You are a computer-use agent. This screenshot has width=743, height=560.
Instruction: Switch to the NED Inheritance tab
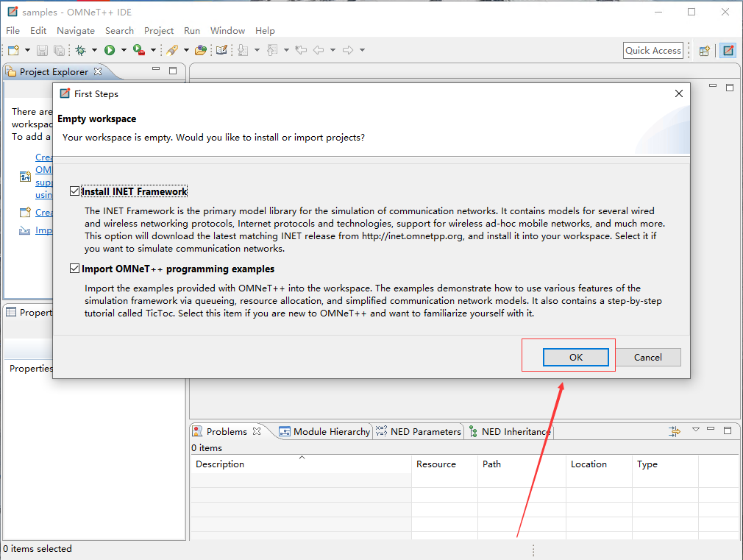pos(510,431)
